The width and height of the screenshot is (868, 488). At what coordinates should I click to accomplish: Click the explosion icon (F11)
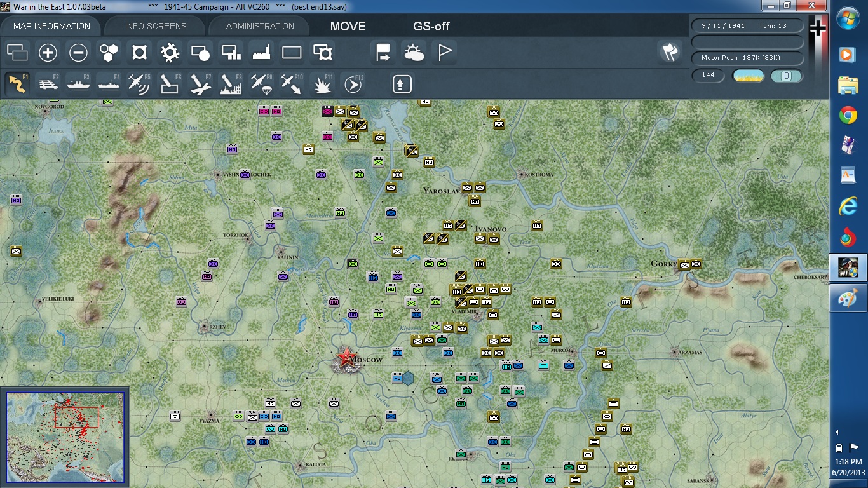[x=322, y=84]
